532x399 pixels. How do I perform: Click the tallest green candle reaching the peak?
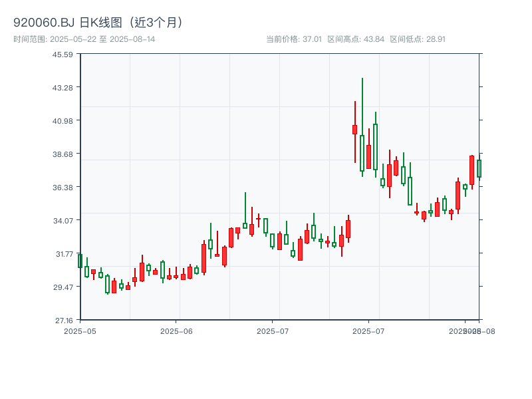pos(362,153)
